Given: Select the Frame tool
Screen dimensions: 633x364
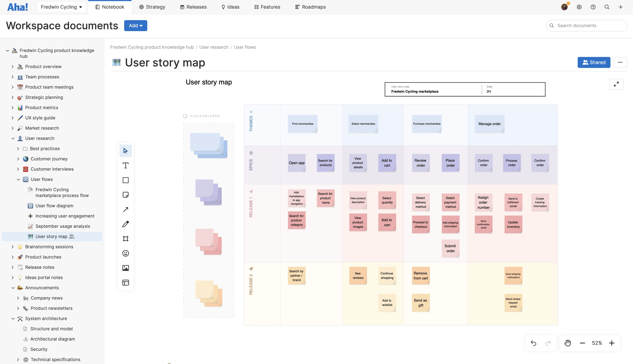Looking at the screenshot, I should 125,239.
